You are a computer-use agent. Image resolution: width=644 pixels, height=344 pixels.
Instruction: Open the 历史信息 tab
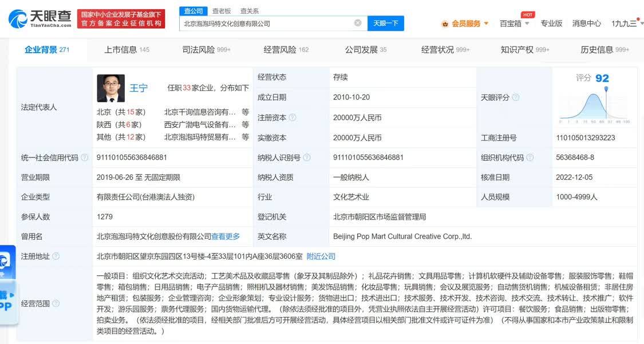tap(605, 50)
